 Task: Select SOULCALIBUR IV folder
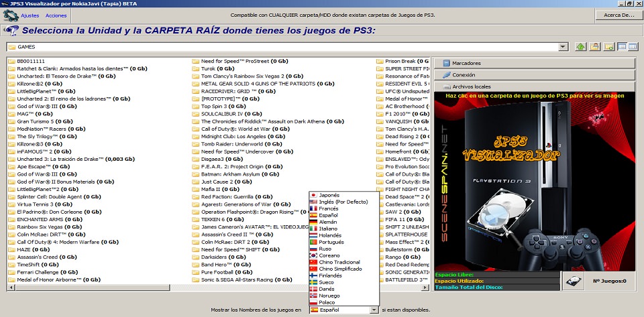point(227,114)
